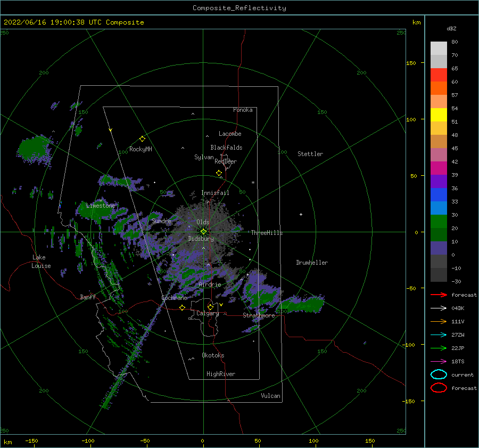Click the Strathmore town label
Screen dimensions: 479x448
click(x=259, y=315)
